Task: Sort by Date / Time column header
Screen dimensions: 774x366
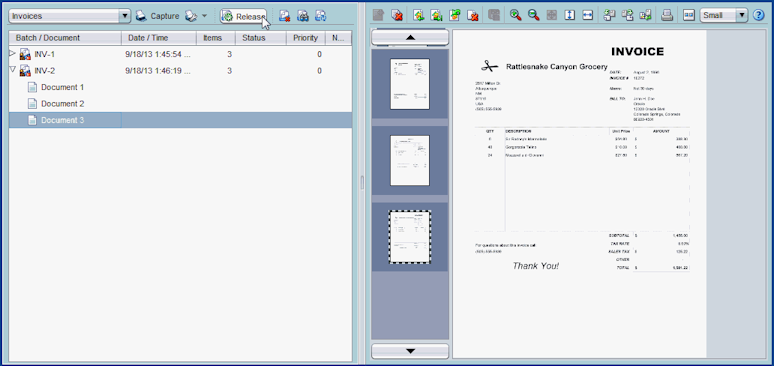Action: [159, 38]
